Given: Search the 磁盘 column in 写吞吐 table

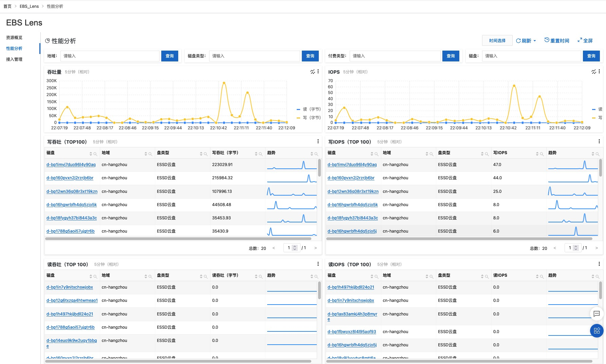Looking at the screenshot, I should click(95, 154).
